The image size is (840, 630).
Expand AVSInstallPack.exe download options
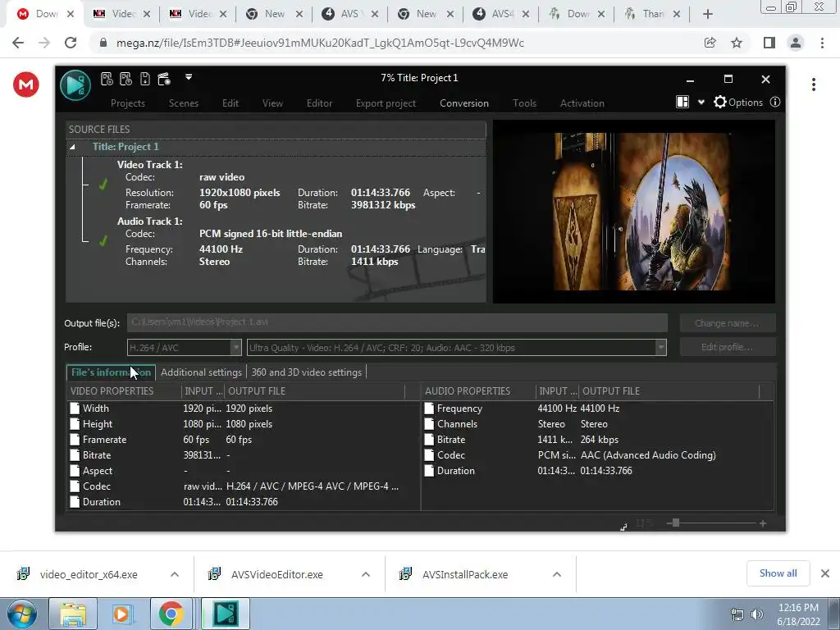557,574
